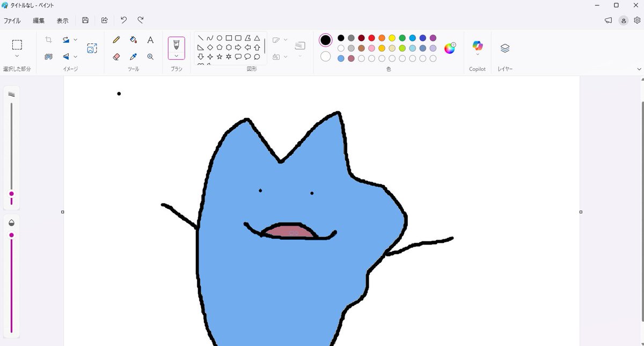The height and width of the screenshot is (346, 644).
Task: Pick the yellow color swatch
Action: tap(392, 38)
